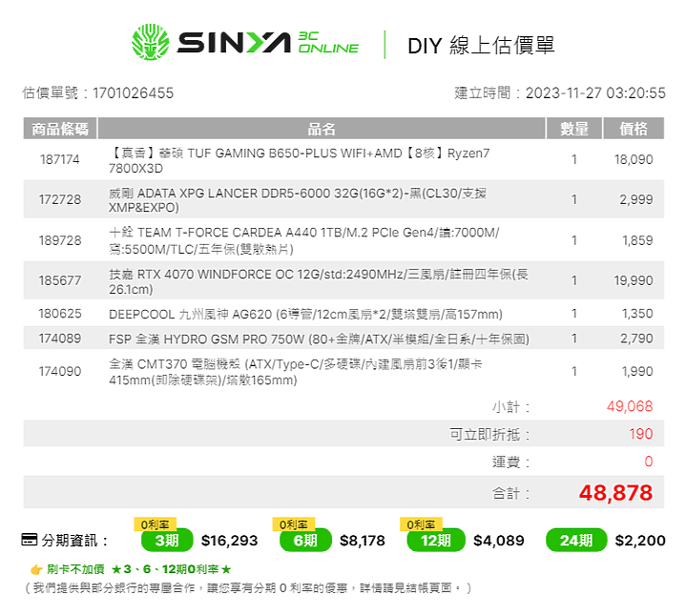Image resolution: width=687 pixels, height=616 pixels.
Task: Click the 價格 column header
Action: 634,129
